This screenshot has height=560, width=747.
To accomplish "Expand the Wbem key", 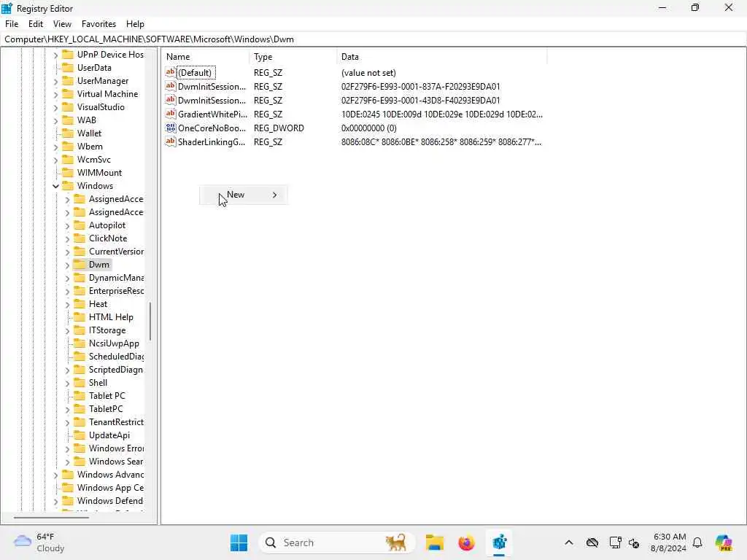I will [x=55, y=147].
